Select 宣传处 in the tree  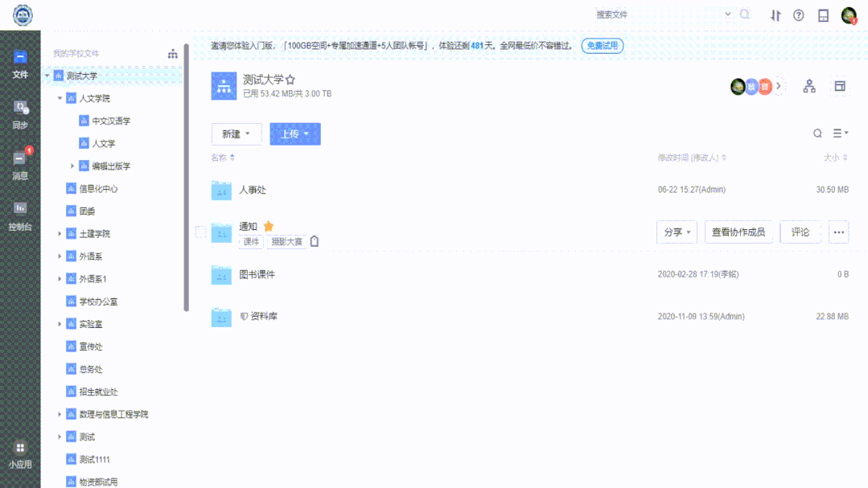91,347
